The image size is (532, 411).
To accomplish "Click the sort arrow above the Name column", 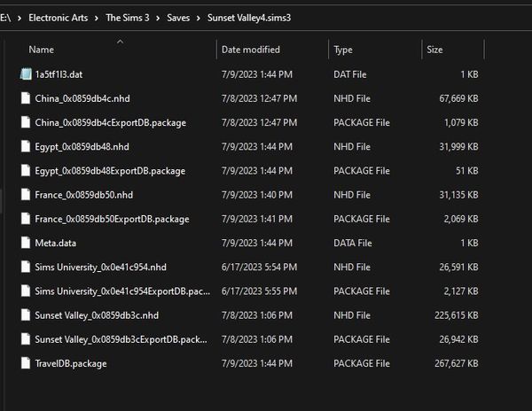I will 120,42.
